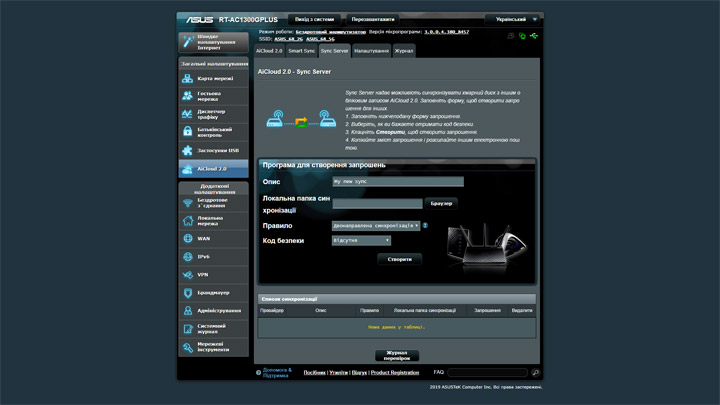Click the local sync folder input field
Viewport: 720px width, 405px height.
click(377, 203)
